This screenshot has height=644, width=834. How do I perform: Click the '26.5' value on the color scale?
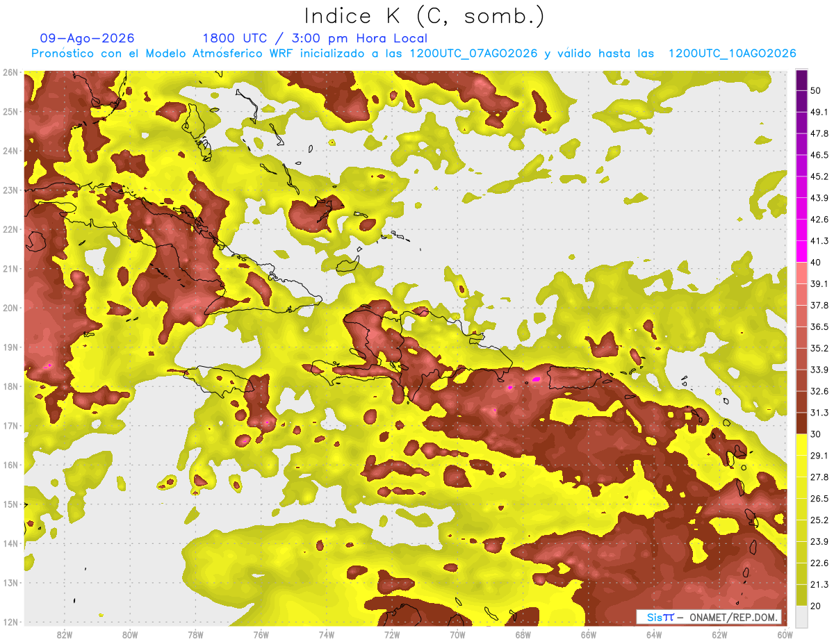click(x=819, y=499)
